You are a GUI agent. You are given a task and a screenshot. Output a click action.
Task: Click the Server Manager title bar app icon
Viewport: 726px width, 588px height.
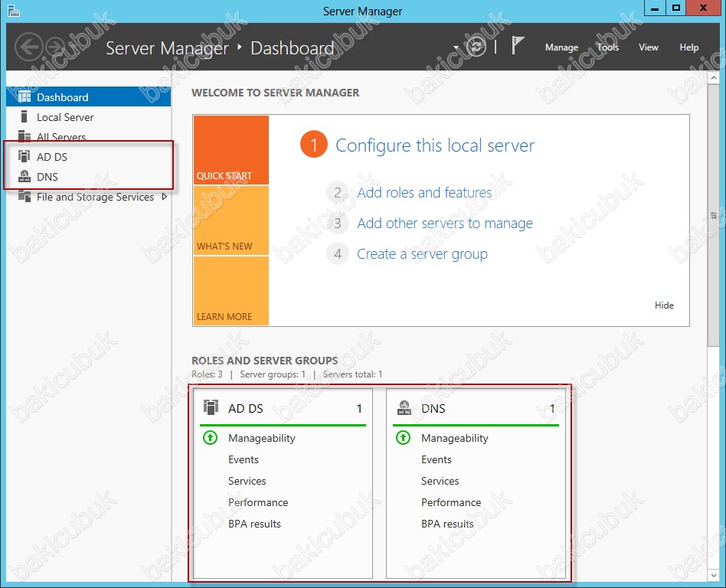tap(14, 10)
